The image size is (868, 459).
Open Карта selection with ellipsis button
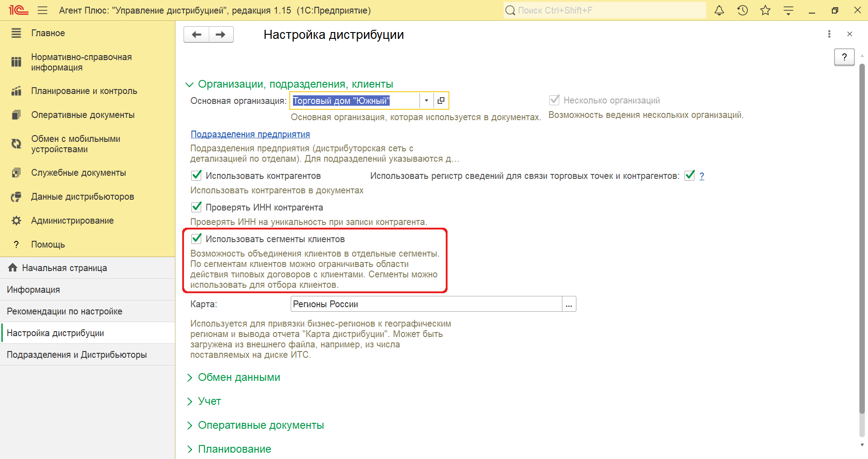pos(569,304)
